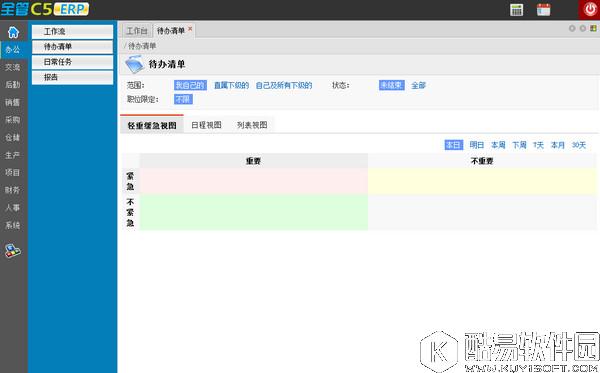The width and height of the screenshot is (600, 373).
Task: Open the calendar icon in top bar
Action: pyautogui.click(x=543, y=10)
